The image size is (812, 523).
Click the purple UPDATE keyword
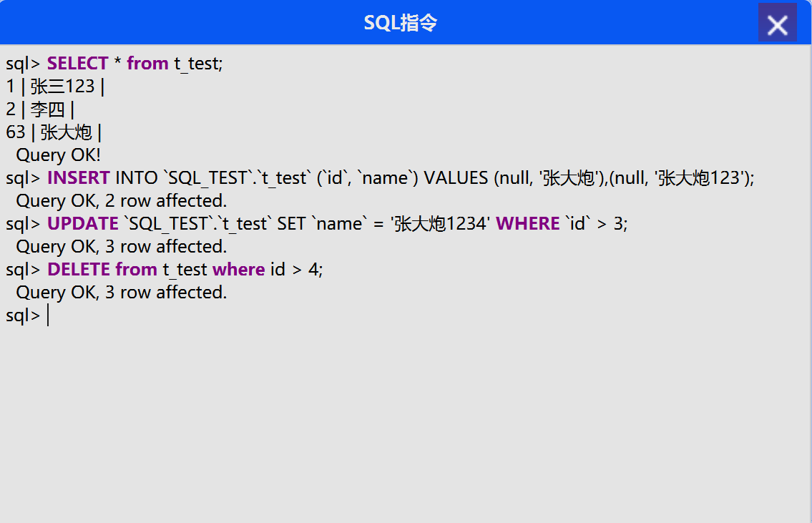pyautogui.click(x=82, y=224)
